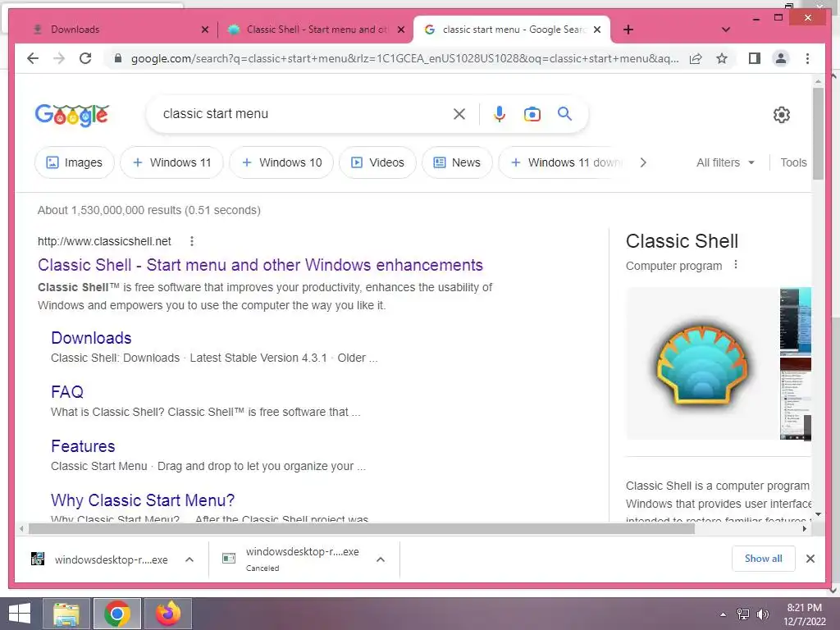Start voice search with microphone
840x630 pixels.
click(x=500, y=113)
